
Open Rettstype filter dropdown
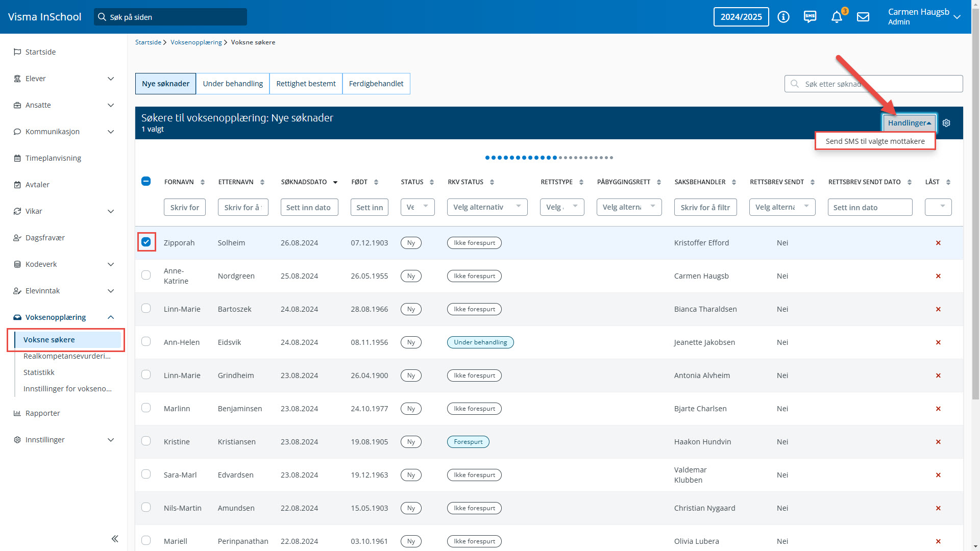[562, 207]
